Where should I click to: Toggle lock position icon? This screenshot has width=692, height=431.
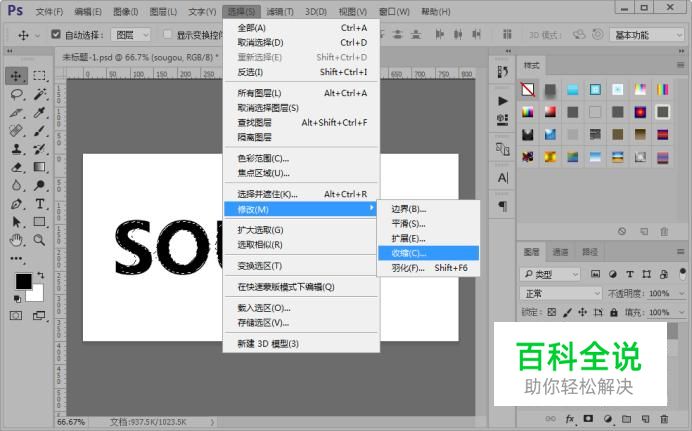(583, 312)
